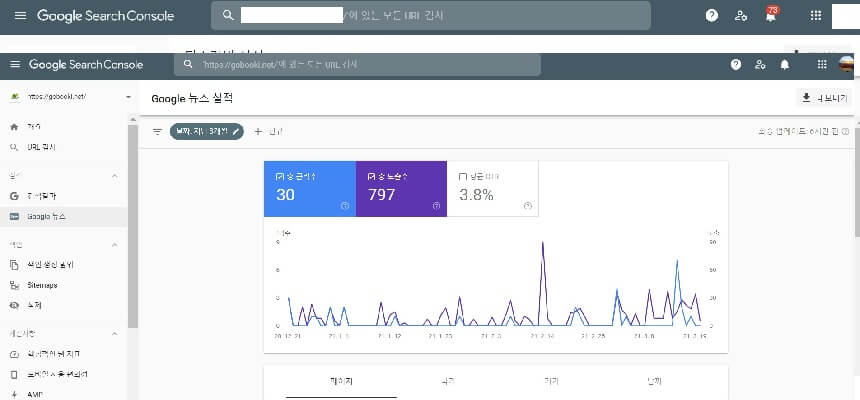Click the AMP lightning bolt icon
The height and width of the screenshot is (400, 860).
[x=14, y=395]
